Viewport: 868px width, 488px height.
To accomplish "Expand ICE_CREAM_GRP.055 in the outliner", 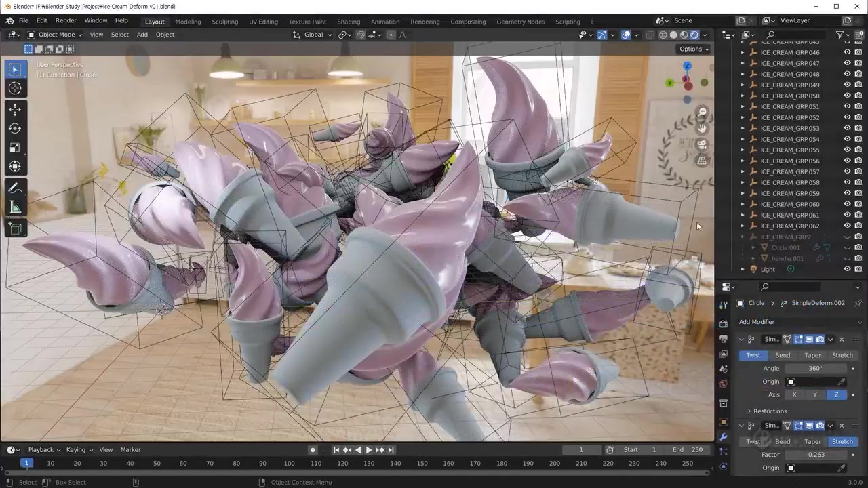I will (743, 150).
